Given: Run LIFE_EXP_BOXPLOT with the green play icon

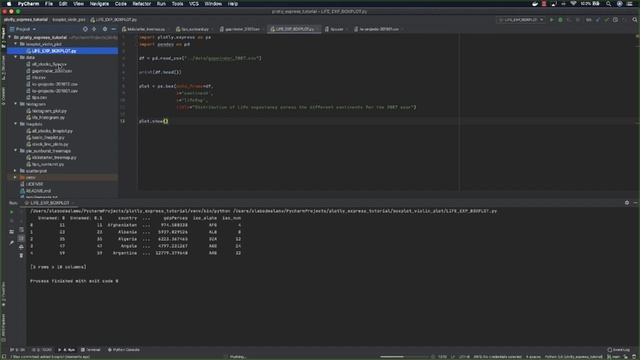Looking at the screenshot, I should click(551, 20).
